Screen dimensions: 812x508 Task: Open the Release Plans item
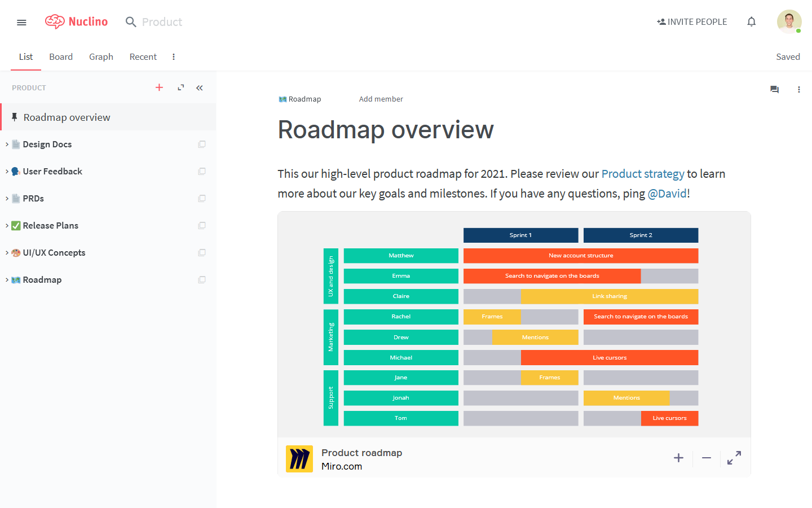click(x=51, y=225)
